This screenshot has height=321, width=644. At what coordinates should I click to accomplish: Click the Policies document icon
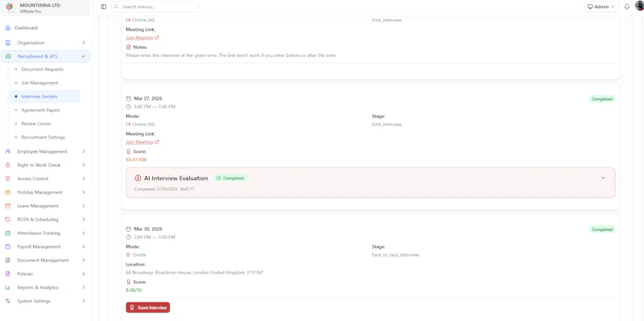(x=8, y=274)
